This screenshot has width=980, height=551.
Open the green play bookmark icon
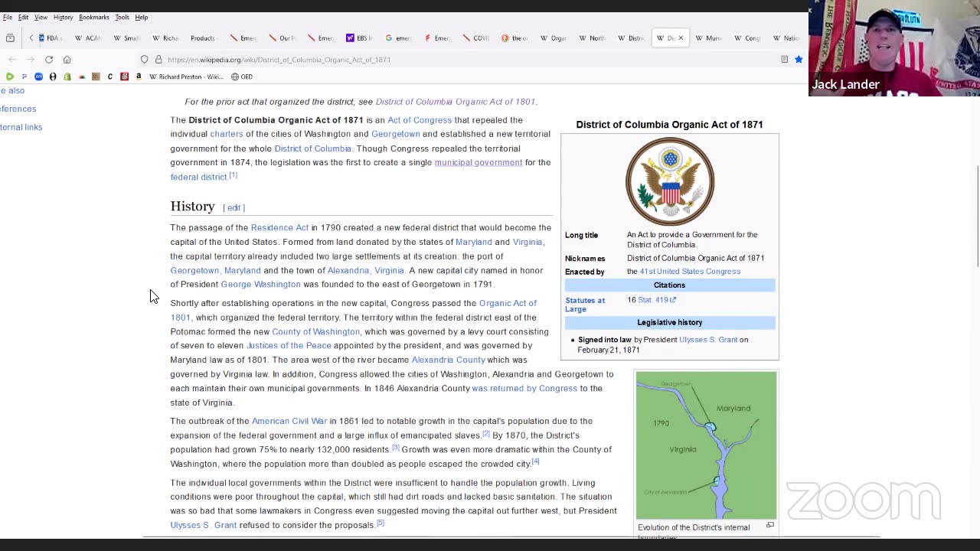point(10,77)
